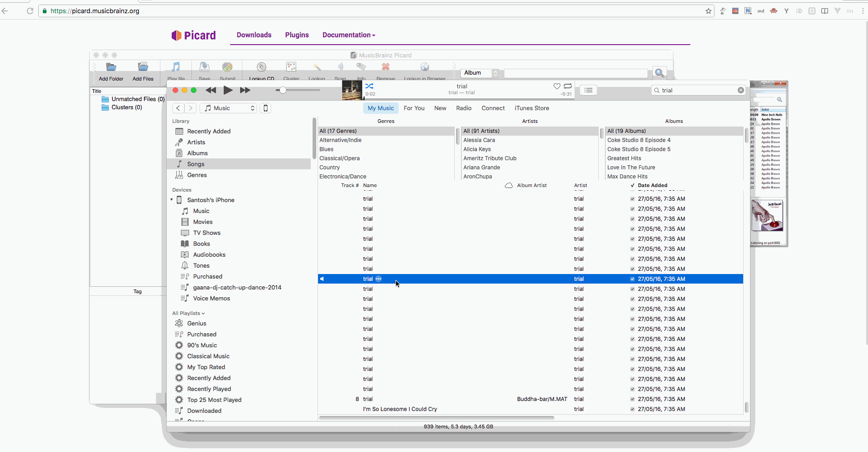Switch to the New tab

pyautogui.click(x=440, y=108)
